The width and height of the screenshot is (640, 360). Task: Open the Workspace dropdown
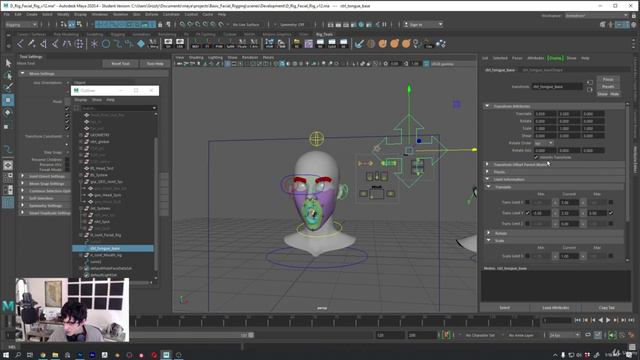click(596, 15)
